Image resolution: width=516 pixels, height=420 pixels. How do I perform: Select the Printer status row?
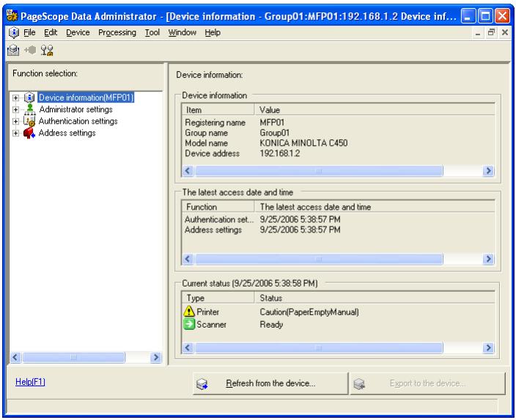tap(339, 312)
